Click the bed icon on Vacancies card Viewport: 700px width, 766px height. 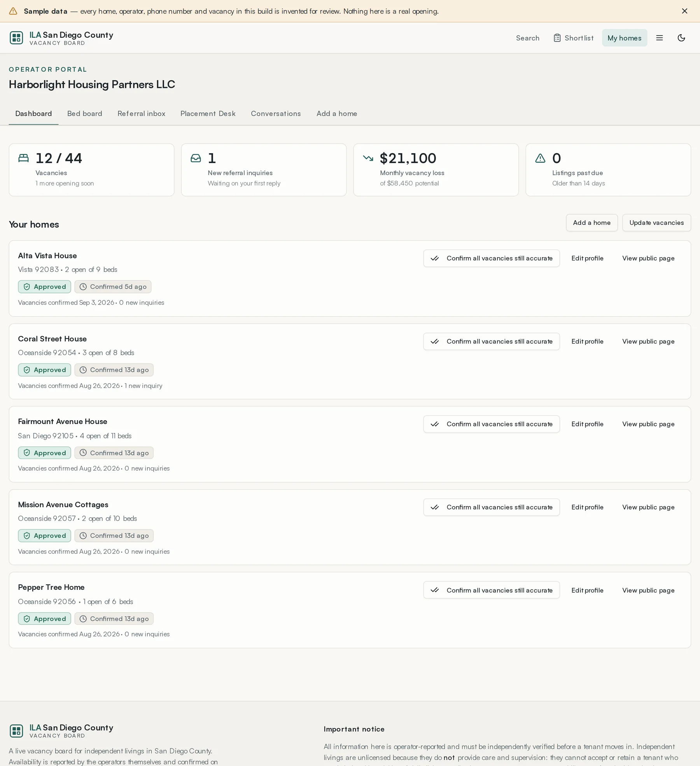(x=24, y=158)
